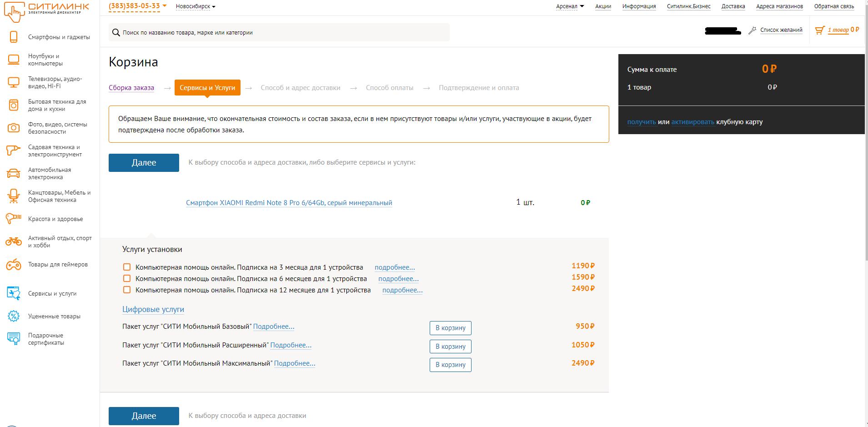Open Подарочные сертификаты category text
The width and height of the screenshot is (868, 427).
[46, 339]
